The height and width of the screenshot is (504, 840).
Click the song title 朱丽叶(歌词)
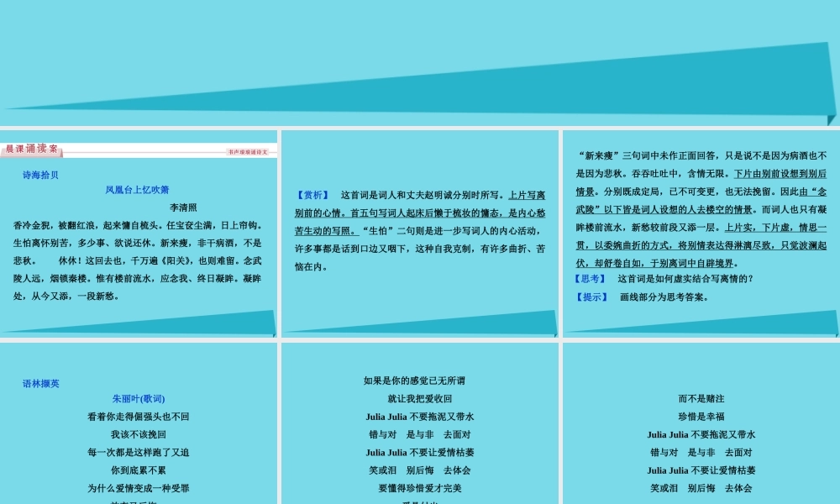coord(139,399)
